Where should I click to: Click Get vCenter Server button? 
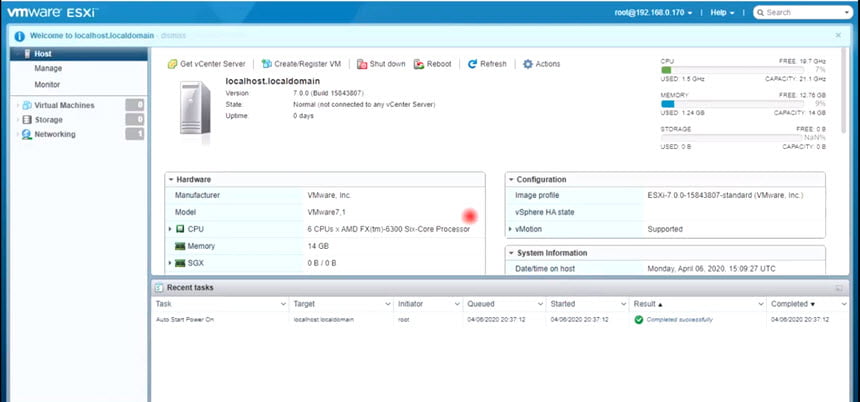pyautogui.click(x=207, y=64)
